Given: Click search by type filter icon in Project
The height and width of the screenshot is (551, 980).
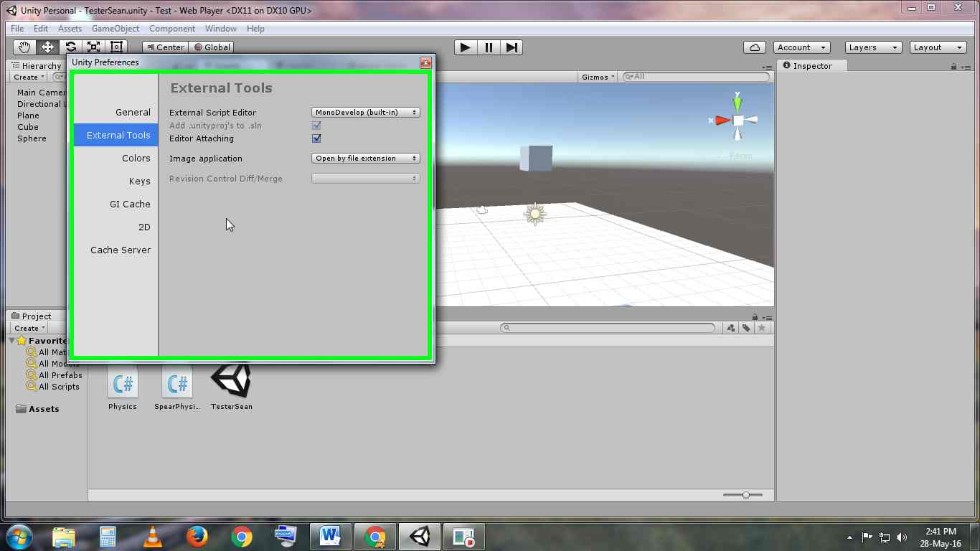Looking at the screenshot, I should [730, 328].
